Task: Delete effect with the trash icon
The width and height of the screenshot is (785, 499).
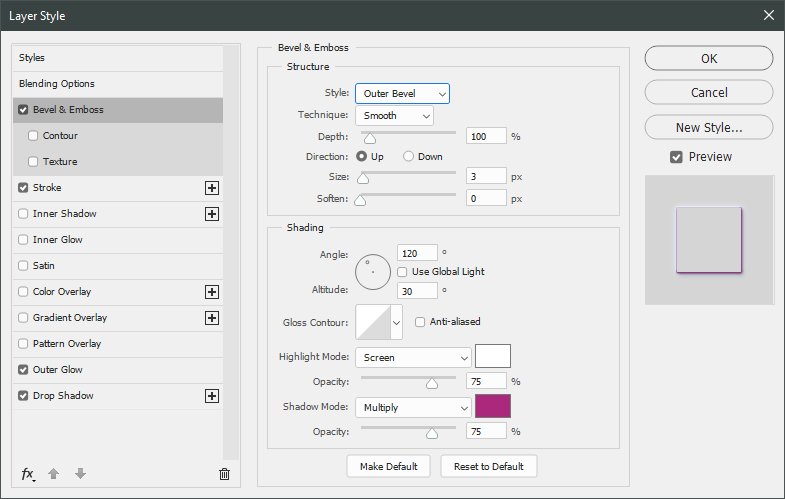Action: coord(224,474)
